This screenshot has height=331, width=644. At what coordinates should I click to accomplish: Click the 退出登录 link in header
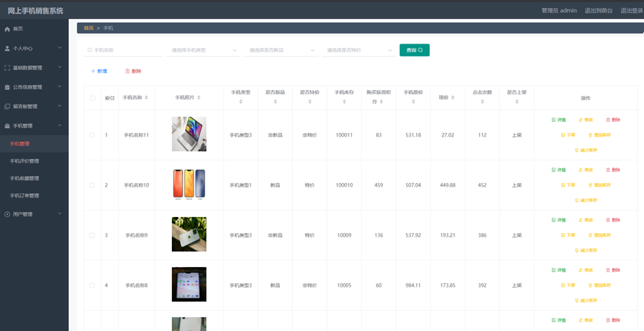pyautogui.click(x=631, y=11)
